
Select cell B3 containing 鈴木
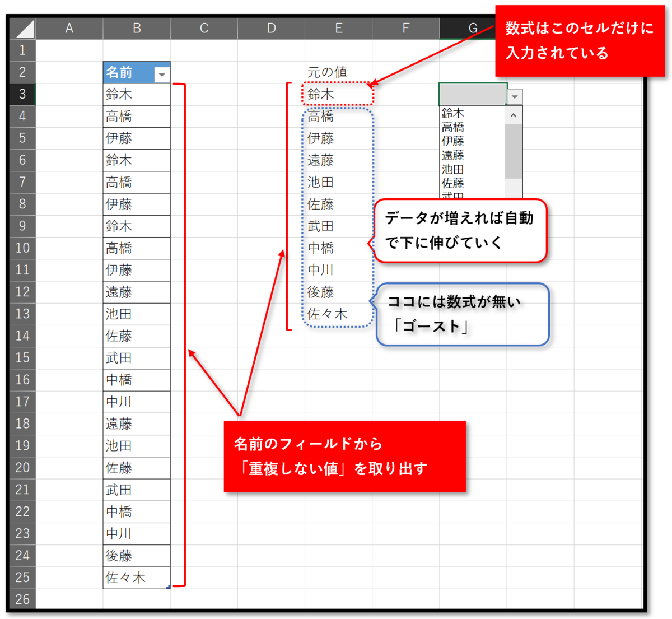(x=137, y=94)
